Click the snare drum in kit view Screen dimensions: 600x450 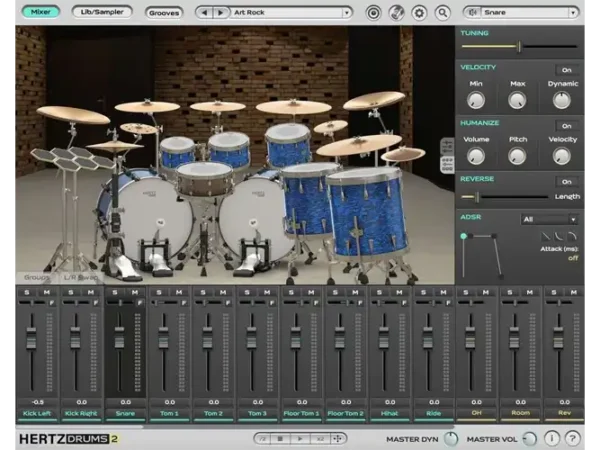[205, 178]
